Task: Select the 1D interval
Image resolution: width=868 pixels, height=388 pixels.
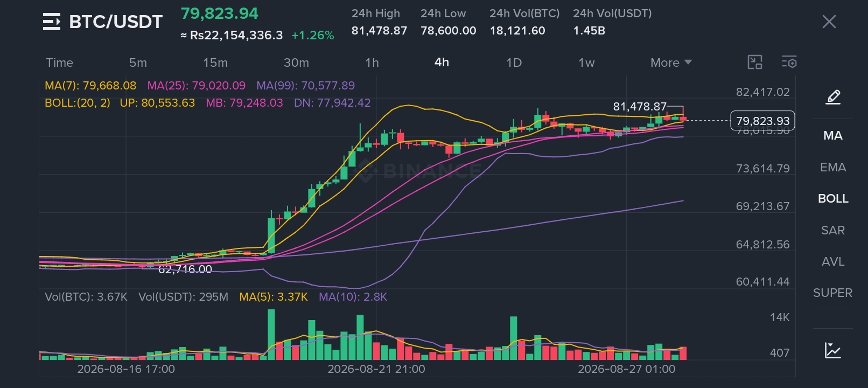Action: click(514, 63)
